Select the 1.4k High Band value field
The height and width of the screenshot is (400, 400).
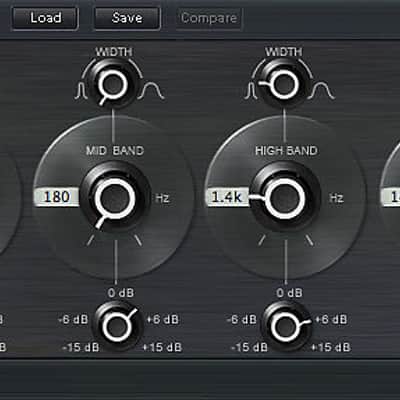pyautogui.click(x=227, y=197)
